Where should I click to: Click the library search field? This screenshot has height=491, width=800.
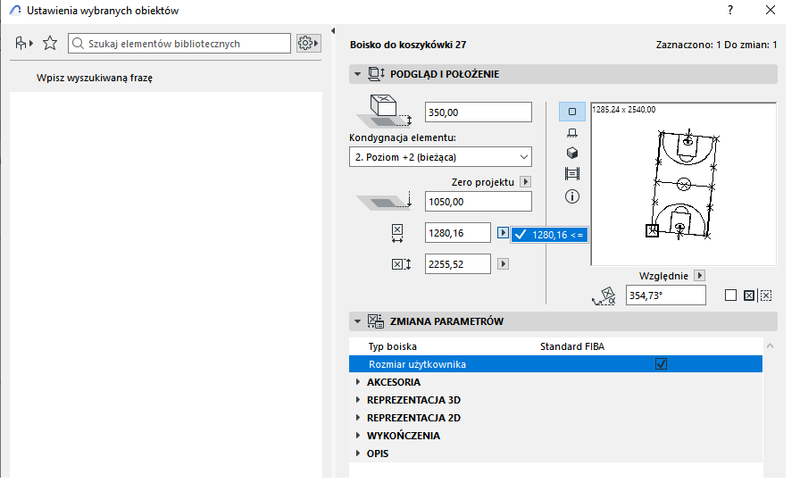[179, 43]
